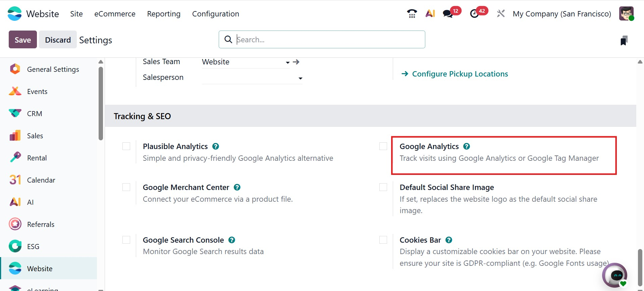This screenshot has height=291, width=644.
Task: Click the Save button
Action: 22,40
